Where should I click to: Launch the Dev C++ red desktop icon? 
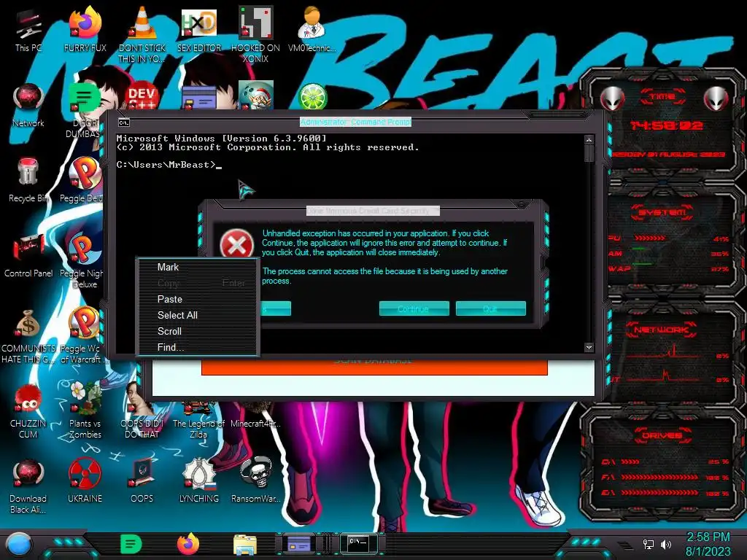pos(142,97)
